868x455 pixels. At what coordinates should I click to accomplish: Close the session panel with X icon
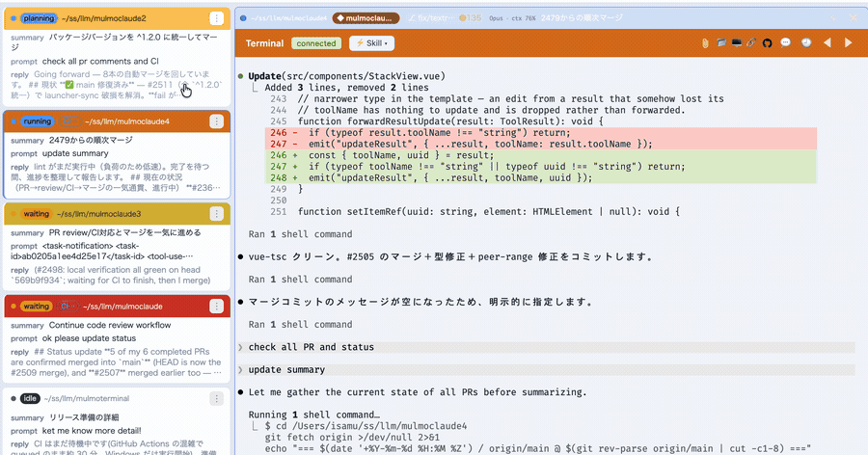[x=854, y=17]
